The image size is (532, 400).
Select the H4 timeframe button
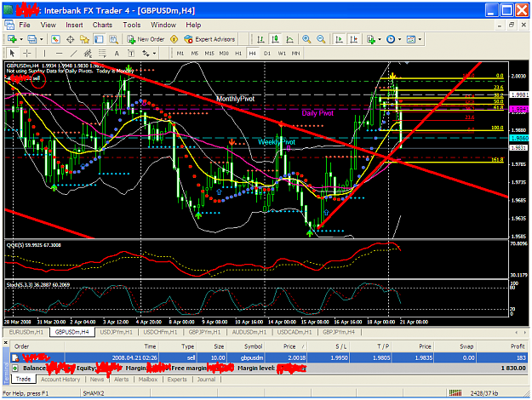point(253,54)
